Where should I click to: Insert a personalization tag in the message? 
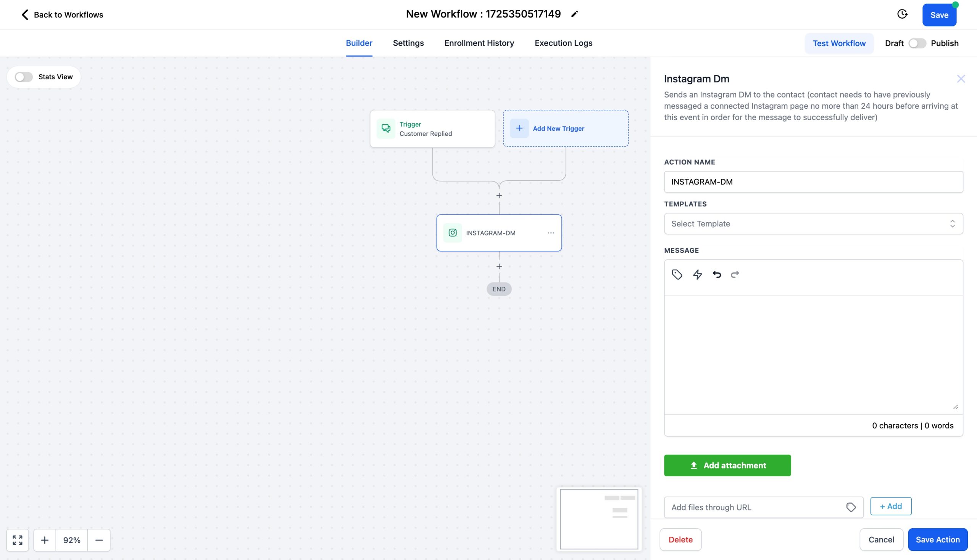coord(678,274)
